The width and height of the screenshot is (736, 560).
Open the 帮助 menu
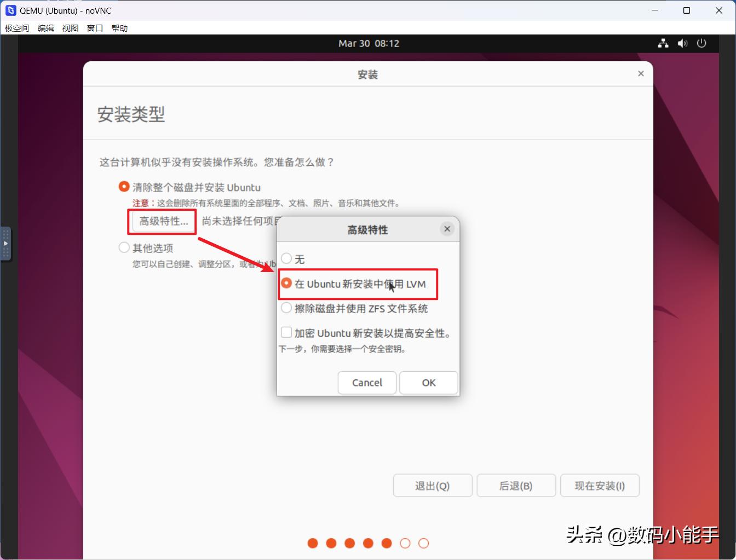(119, 28)
